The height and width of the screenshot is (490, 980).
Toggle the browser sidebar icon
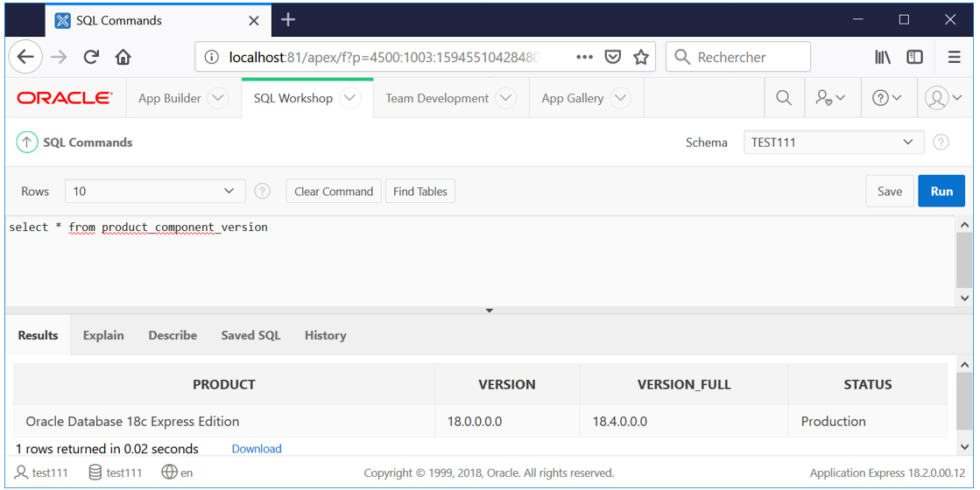[x=915, y=58]
